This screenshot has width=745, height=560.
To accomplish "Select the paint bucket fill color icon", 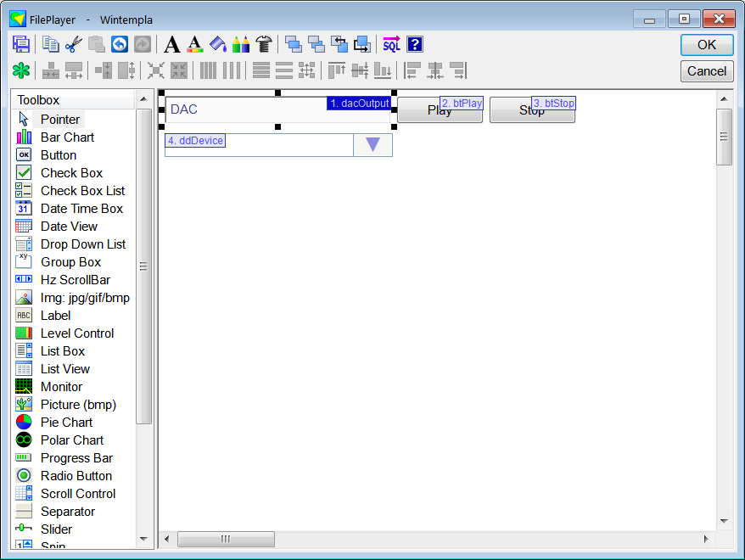I will coord(218,45).
